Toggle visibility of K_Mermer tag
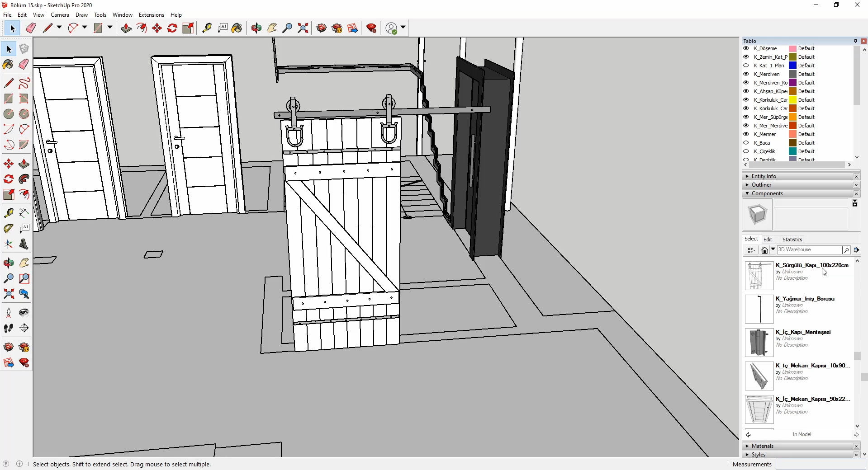The image size is (868, 470). (x=746, y=134)
